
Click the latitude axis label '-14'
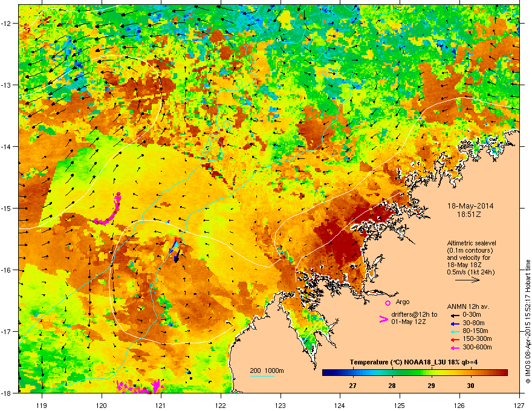pos(7,146)
